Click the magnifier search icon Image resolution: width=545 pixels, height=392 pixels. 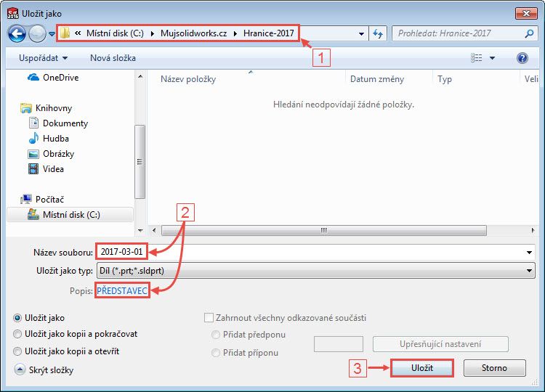(529, 33)
